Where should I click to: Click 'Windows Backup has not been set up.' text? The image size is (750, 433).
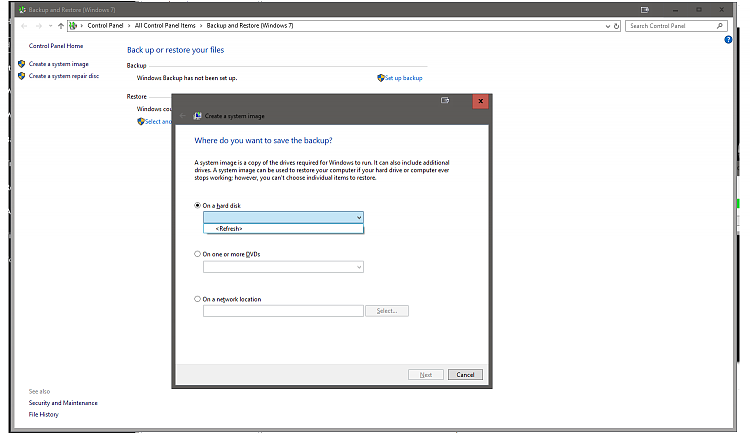point(187,78)
